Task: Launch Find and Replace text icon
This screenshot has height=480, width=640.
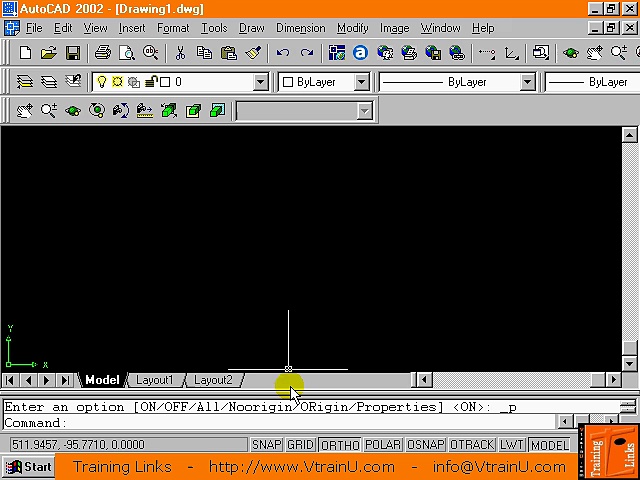Action: (x=151, y=53)
